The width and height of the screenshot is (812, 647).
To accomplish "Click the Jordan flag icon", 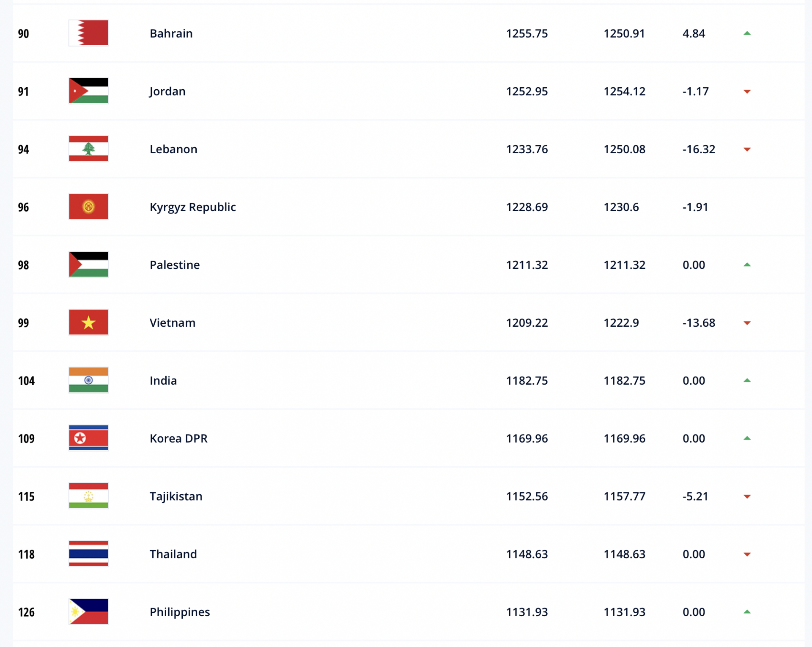I will tap(88, 91).
